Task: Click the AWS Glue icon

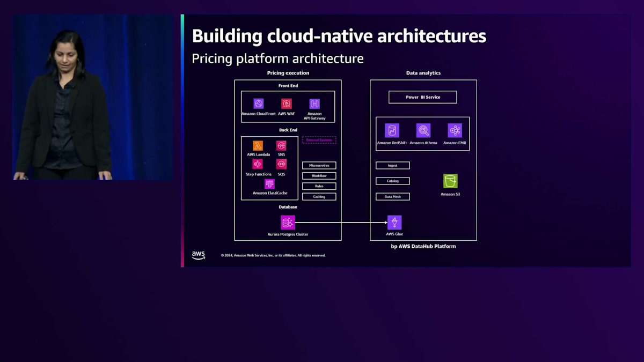Action: tap(394, 223)
